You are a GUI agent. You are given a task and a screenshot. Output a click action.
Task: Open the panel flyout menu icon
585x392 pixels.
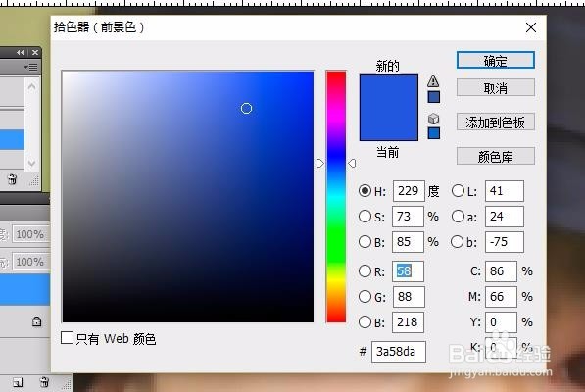(31, 68)
